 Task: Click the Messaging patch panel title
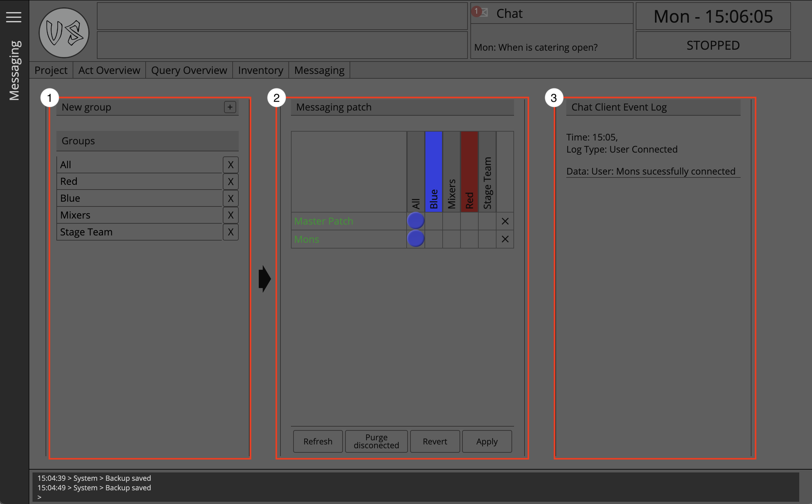[x=402, y=107]
